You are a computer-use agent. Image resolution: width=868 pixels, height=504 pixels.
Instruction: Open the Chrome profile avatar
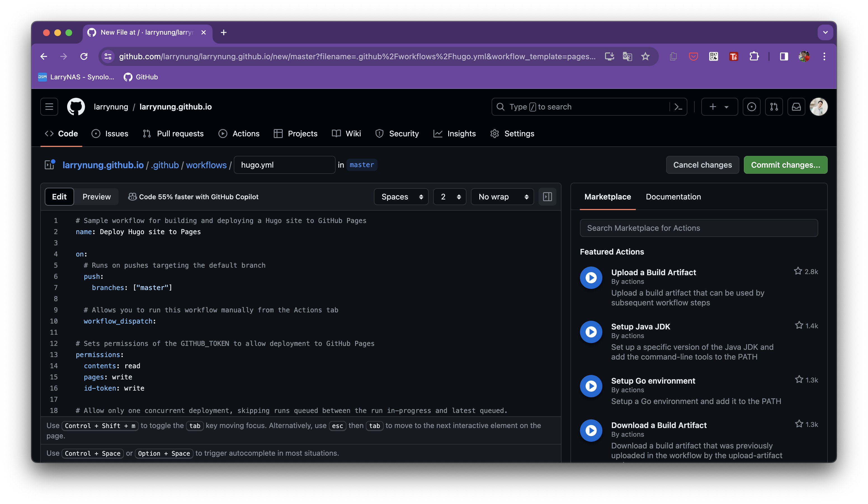(x=804, y=56)
